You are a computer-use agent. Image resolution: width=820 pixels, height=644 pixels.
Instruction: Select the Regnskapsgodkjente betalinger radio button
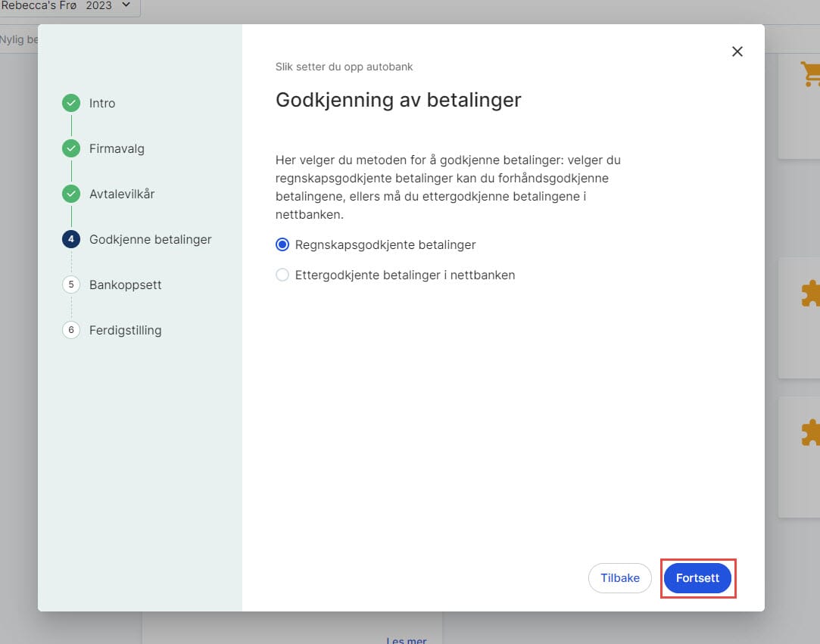[x=282, y=244]
